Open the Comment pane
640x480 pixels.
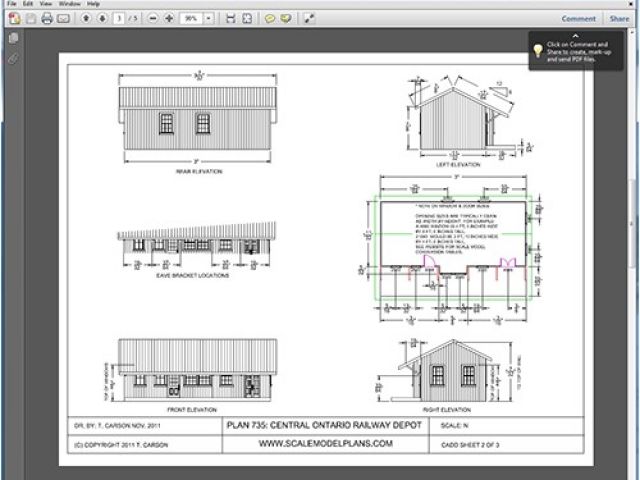[x=578, y=19]
